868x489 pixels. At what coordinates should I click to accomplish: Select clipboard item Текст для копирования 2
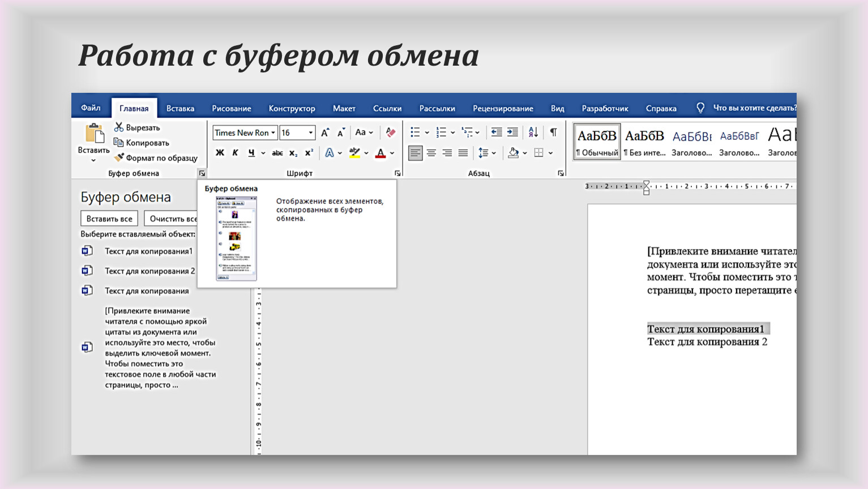(x=149, y=271)
